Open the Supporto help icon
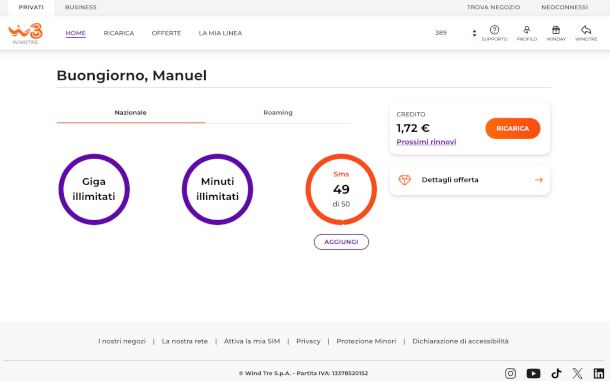 [494, 33]
